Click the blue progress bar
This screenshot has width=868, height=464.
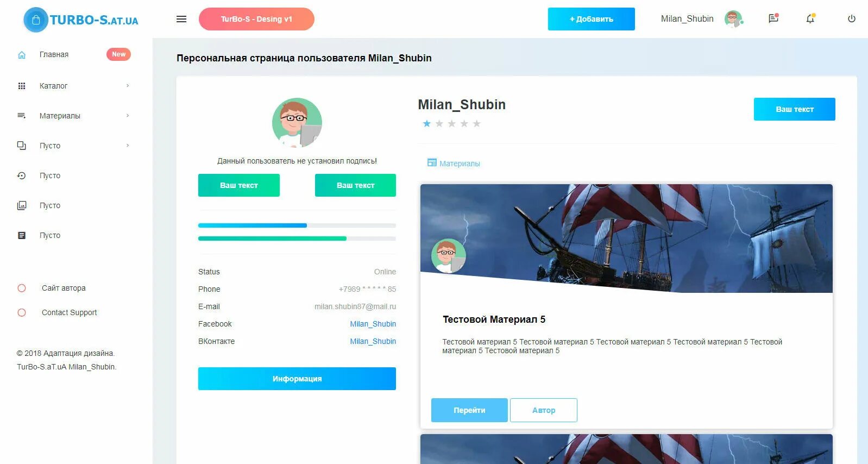pyautogui.click(x=252, y=225)
